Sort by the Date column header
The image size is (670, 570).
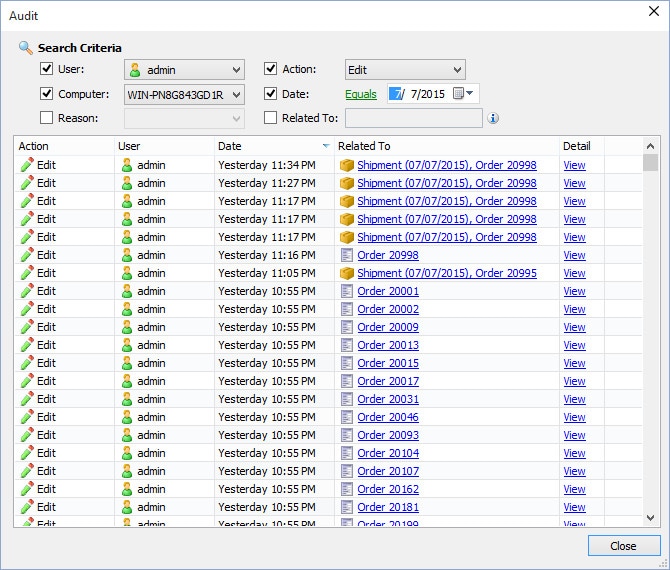[x=274, y=146]
